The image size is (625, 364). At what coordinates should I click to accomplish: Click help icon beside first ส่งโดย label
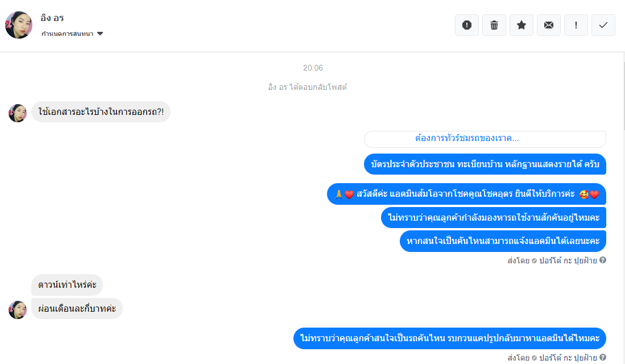[603, 260]
